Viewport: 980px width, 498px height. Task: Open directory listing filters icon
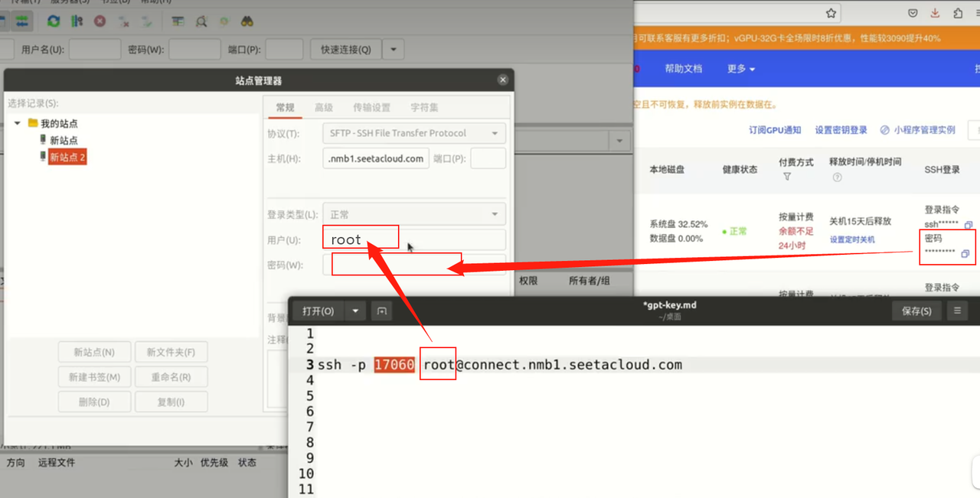[178, 21]
